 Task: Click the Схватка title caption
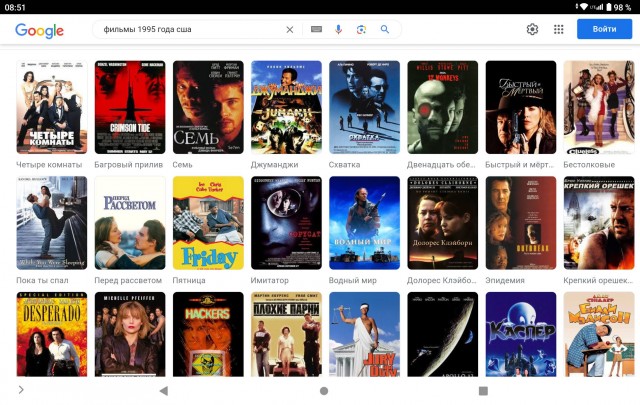344,165
